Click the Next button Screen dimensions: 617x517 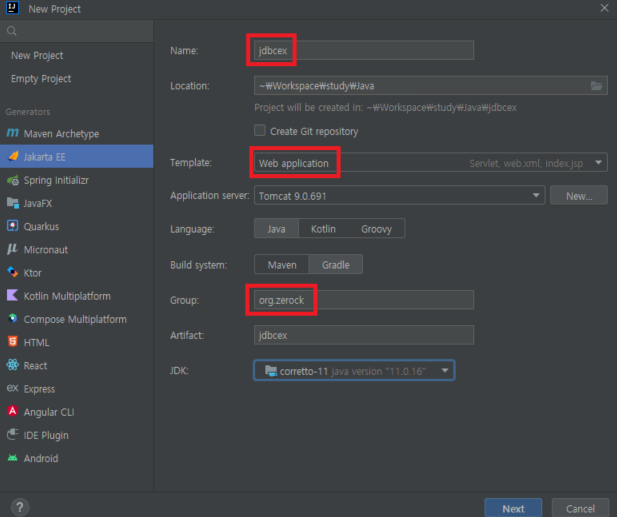tap(513, 508)
